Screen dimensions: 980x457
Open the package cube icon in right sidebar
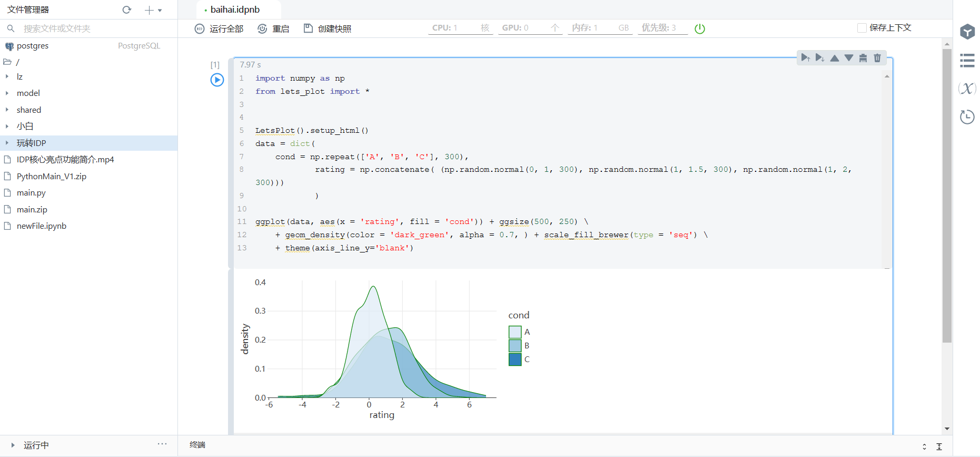pos(967,32)
